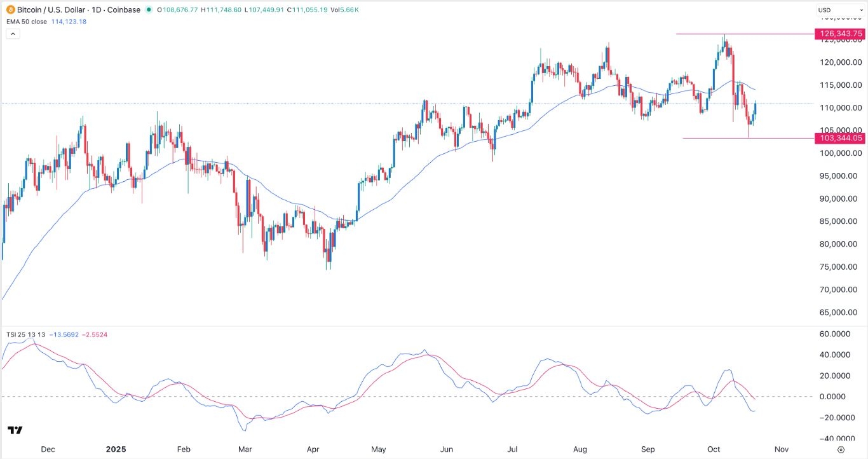Click the red 103,344.05 price label icon

click(x=840, y=138)
